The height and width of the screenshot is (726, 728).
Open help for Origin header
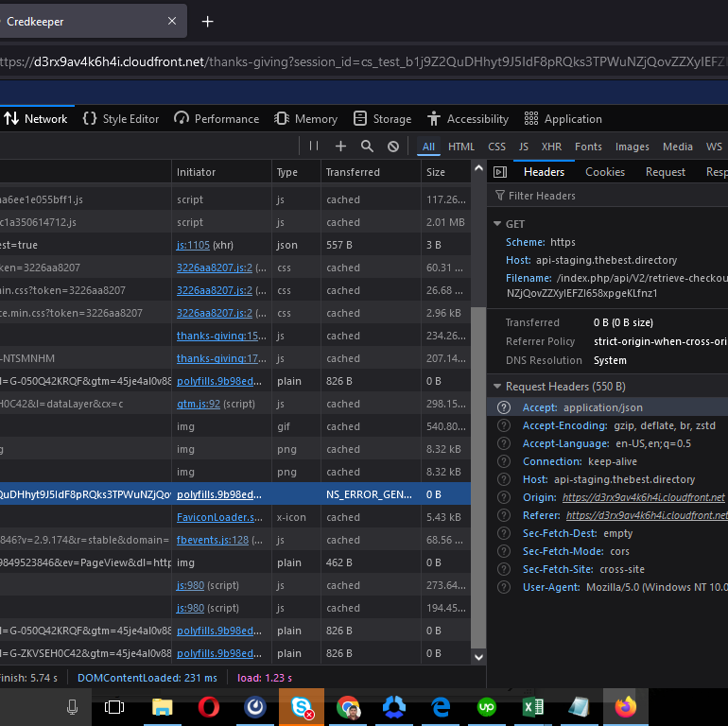point(503,497)
